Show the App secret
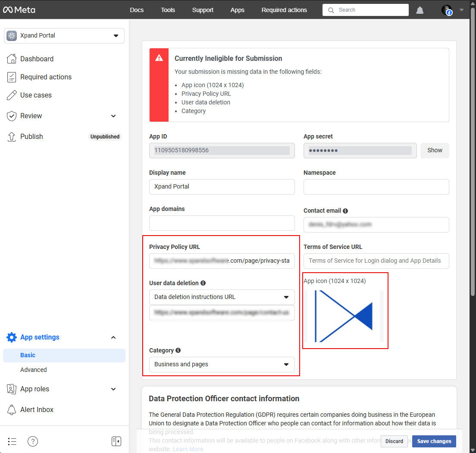 tap(435, 151)
